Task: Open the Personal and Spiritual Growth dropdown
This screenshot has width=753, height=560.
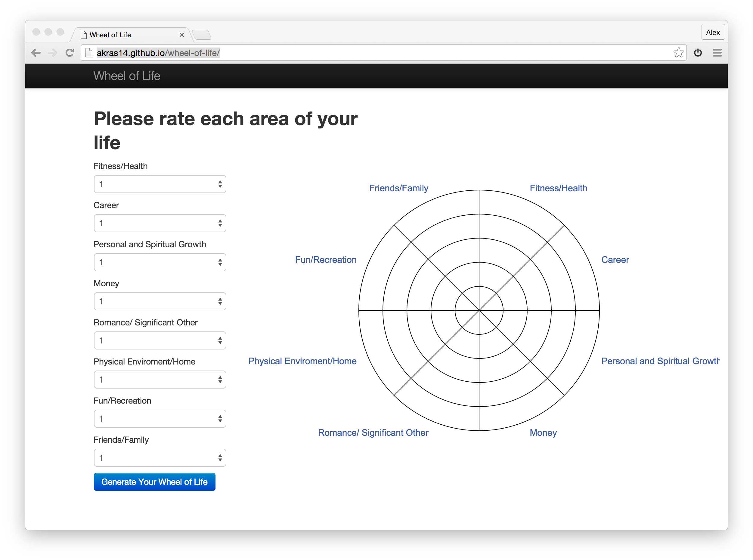Action: (160, 262)
